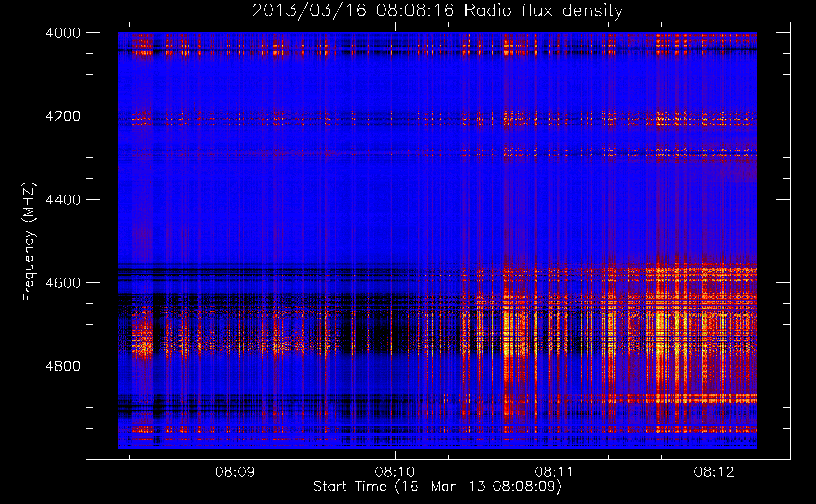Click the 08:11 time axis label

[x=554, y=472]
